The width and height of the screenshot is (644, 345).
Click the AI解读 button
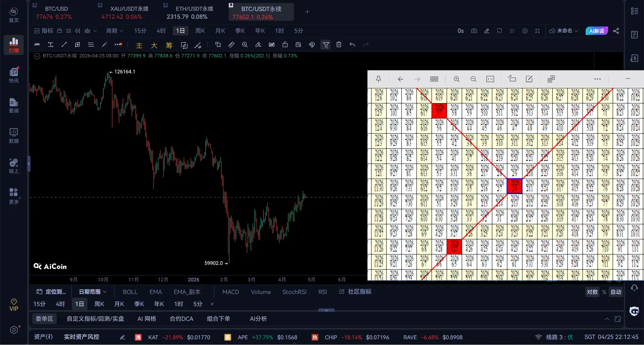(597, 31)
